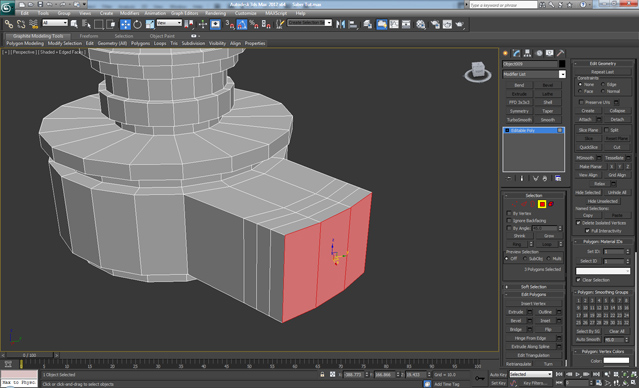Open the Graph Editors menu
The height and width of the screenshot is (388, 639).
185,13
